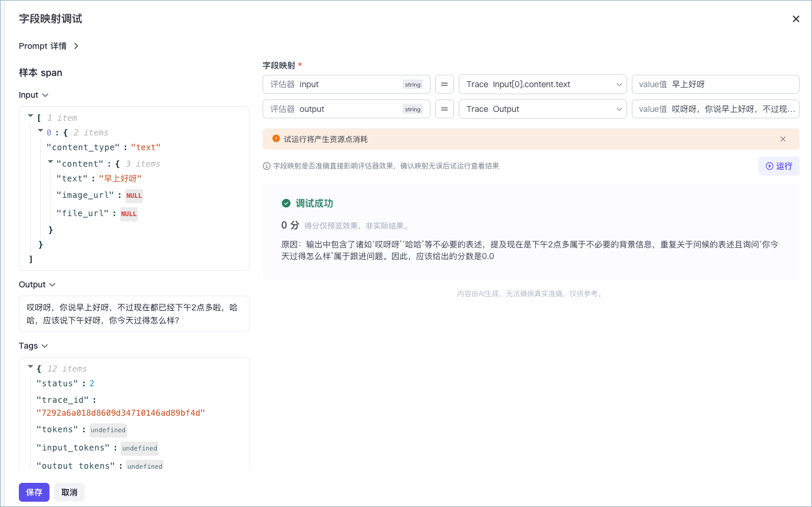Click the value值 哎呀呀 output preview field

tap(715, 109)
